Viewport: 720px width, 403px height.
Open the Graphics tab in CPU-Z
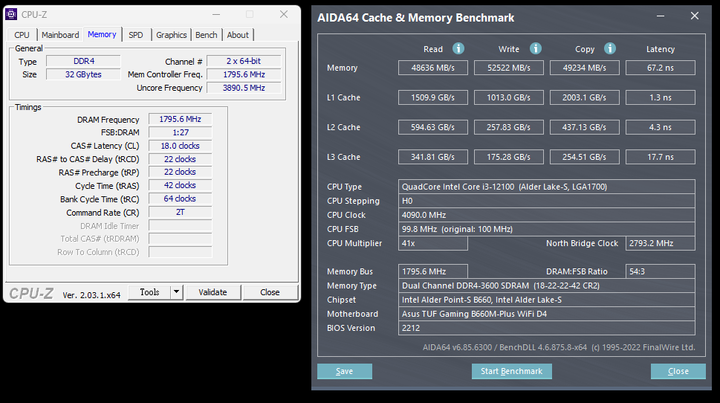pos(171,35)
